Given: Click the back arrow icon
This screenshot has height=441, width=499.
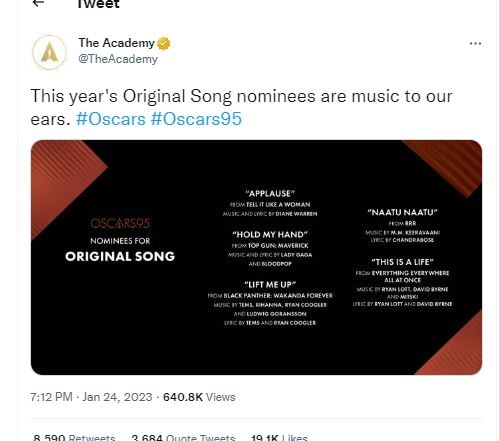Looking at the screenshot, I should (39, 3).
